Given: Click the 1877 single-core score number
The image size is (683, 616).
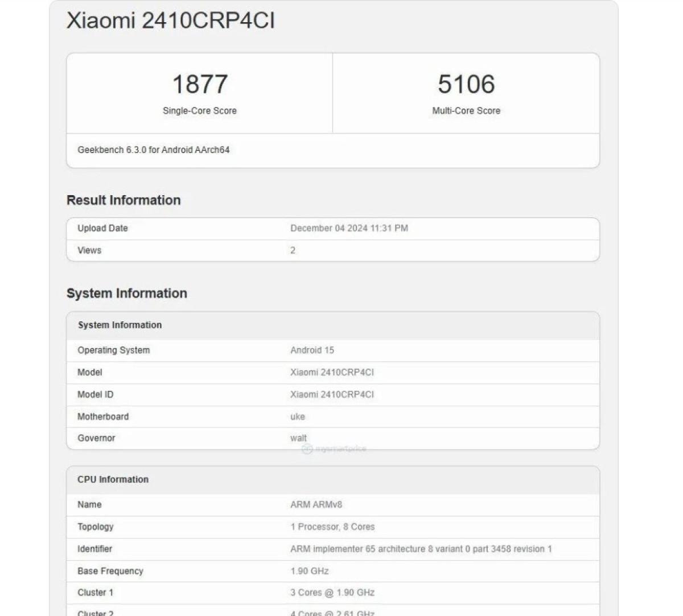Looking at the screenshot, I should pos(200,84).
